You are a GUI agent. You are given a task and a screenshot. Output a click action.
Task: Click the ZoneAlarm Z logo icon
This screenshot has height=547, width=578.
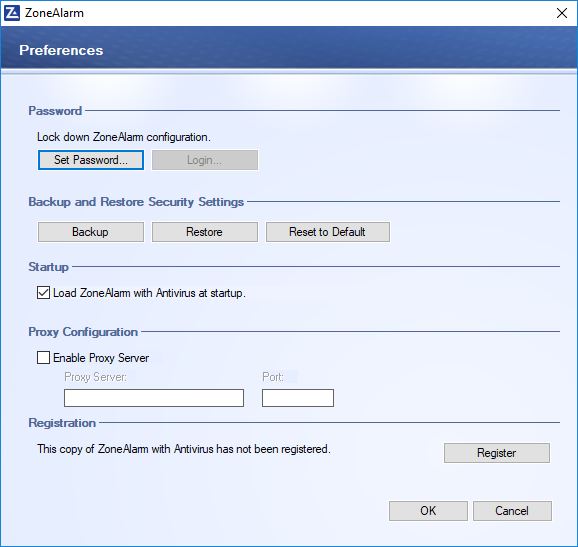(x=11, y=13)
